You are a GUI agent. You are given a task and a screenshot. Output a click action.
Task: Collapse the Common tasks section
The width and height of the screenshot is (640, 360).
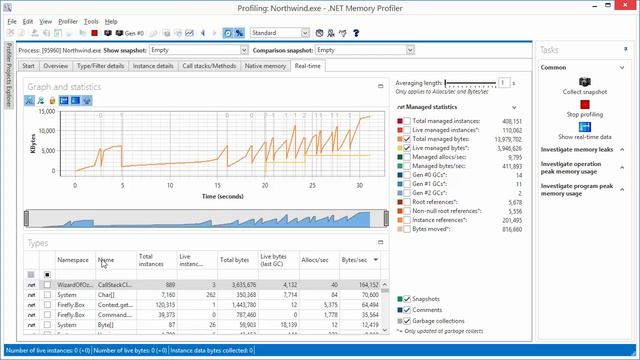pos(622,67)
